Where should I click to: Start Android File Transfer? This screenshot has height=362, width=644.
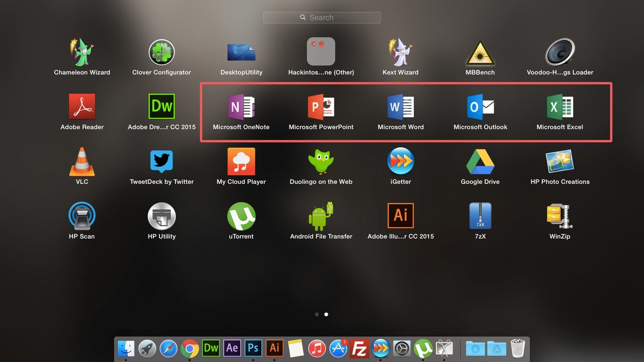321,216
